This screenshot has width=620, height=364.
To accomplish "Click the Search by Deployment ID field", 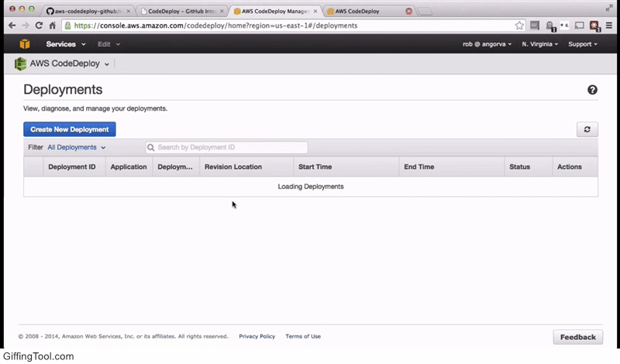I will 226,147.
